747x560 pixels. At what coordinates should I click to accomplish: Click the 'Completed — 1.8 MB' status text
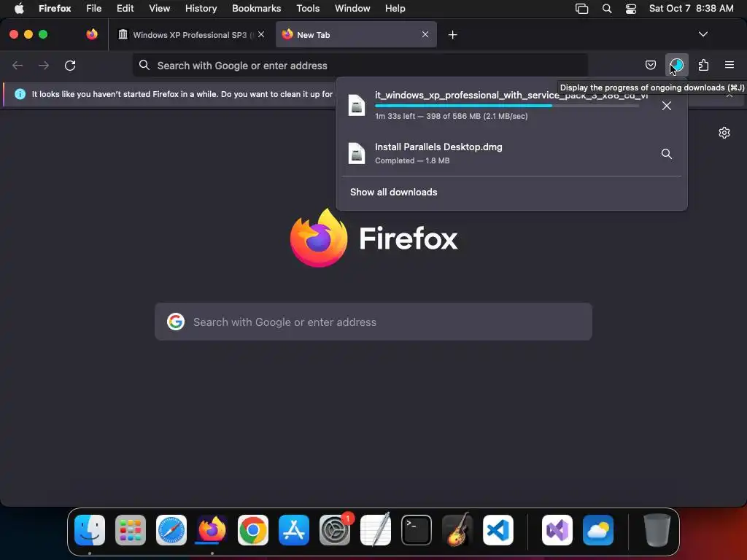(412, 160)
